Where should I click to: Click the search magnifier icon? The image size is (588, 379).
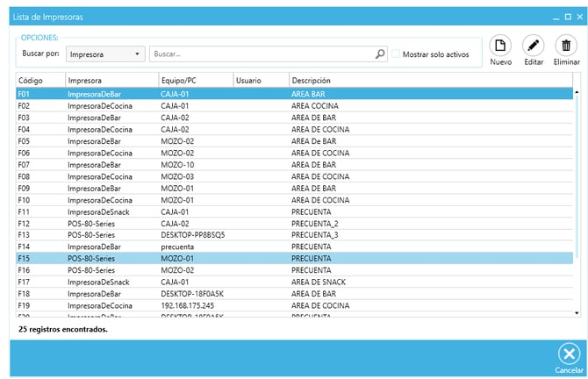click(x=380, y=54)
